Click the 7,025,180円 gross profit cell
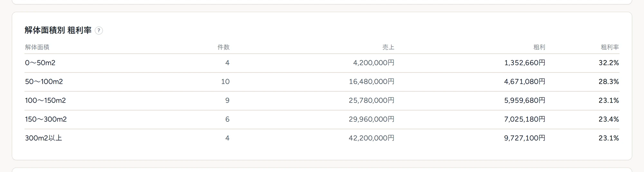This screenshot has width=644, height=172. click(525, 119)
